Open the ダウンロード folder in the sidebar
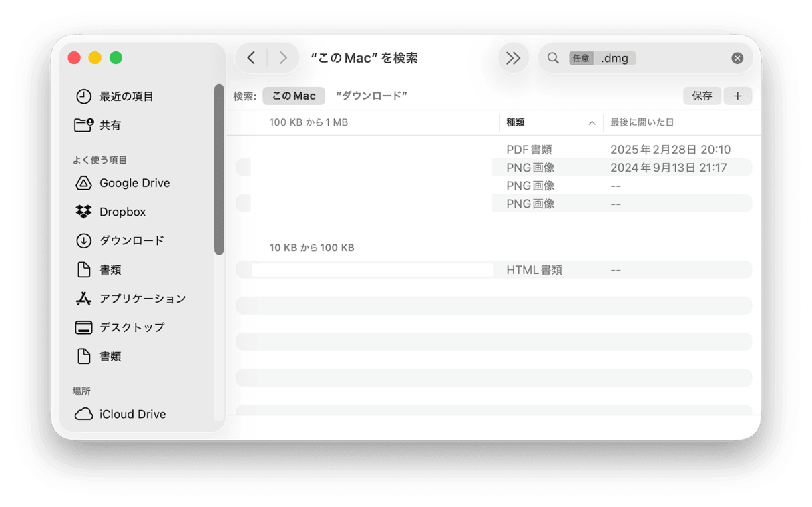 point(130,240)
